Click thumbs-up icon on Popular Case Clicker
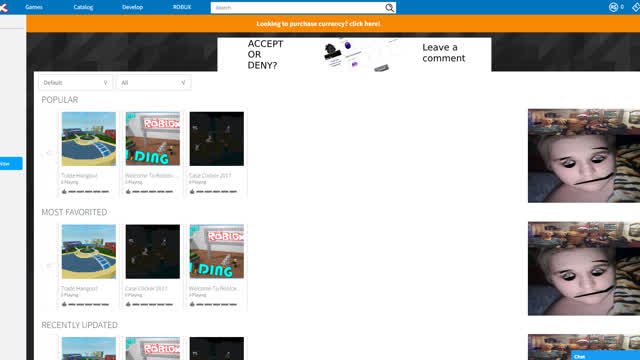Viewport: 640px width, 360px height. point(192,191)
